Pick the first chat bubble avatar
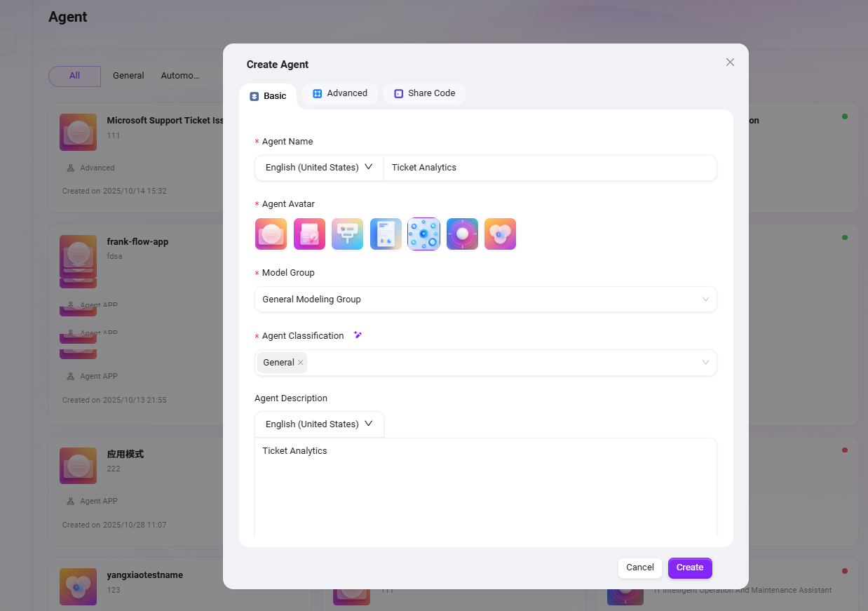 pos(271,234)
